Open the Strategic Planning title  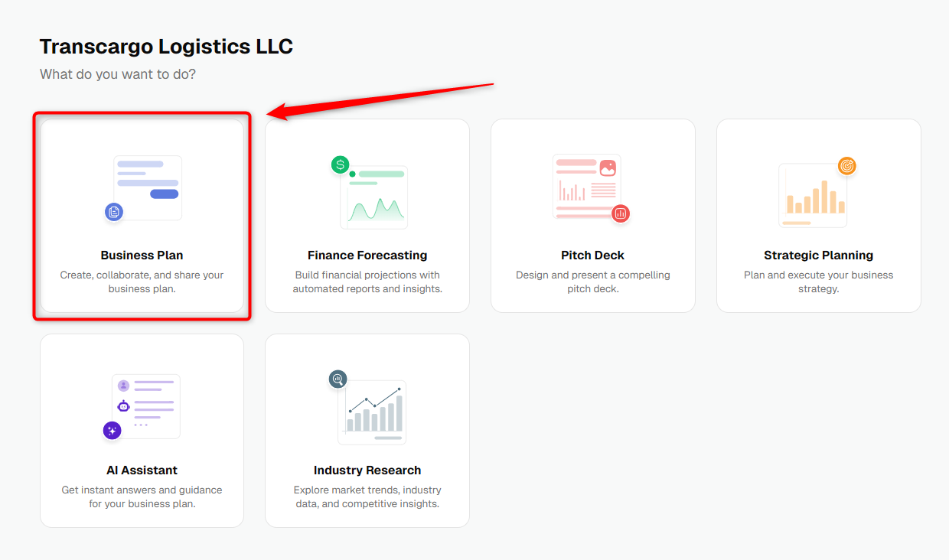[818, 256]
